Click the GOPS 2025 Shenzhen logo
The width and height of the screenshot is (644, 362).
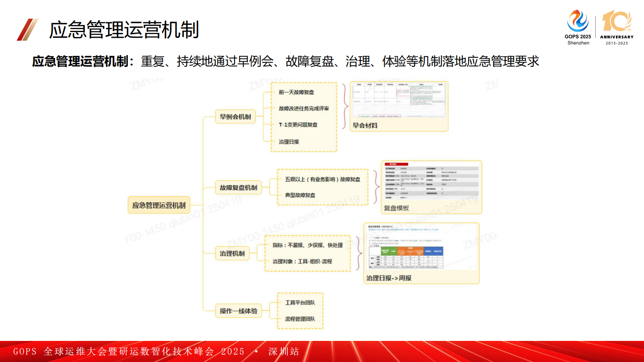[x=578, y=28]
